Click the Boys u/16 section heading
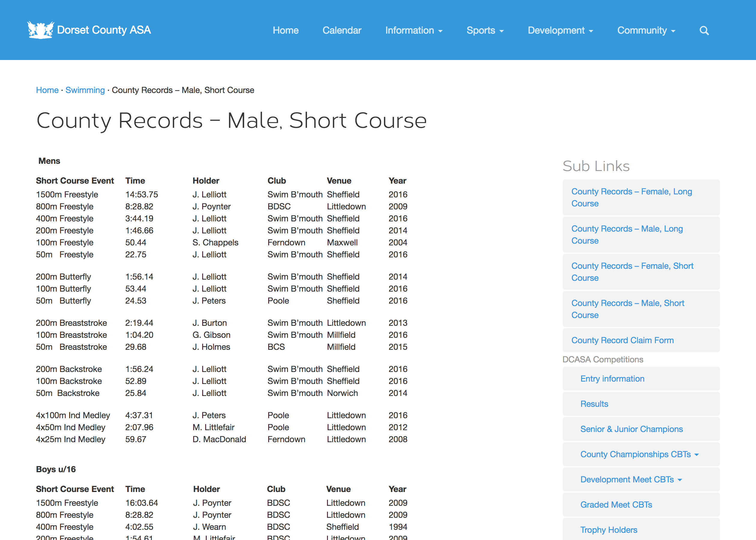Screen dimensions: 756x540 56,469
